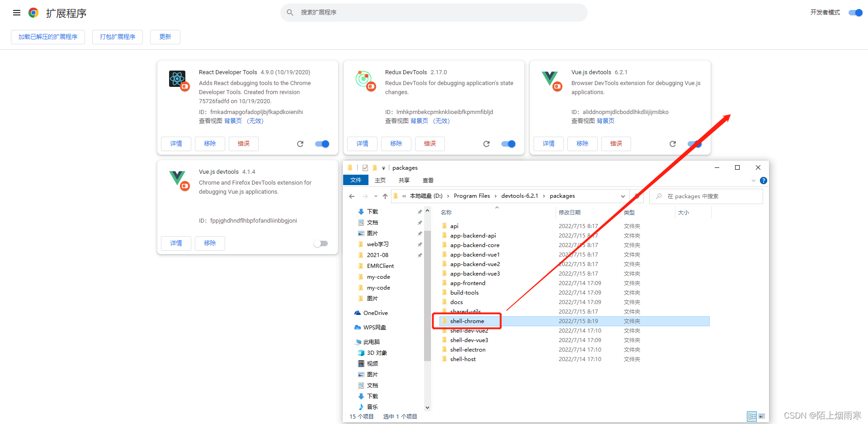Enable Vue.js devtools 4.1.4 extension
This screenshot has width=868, height=424.
321,243
